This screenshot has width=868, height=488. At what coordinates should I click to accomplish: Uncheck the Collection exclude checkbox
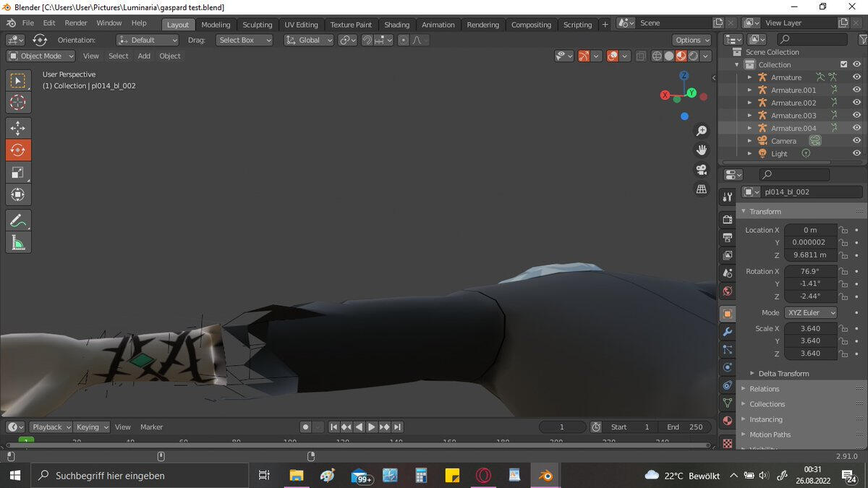(x=843, y=64)
